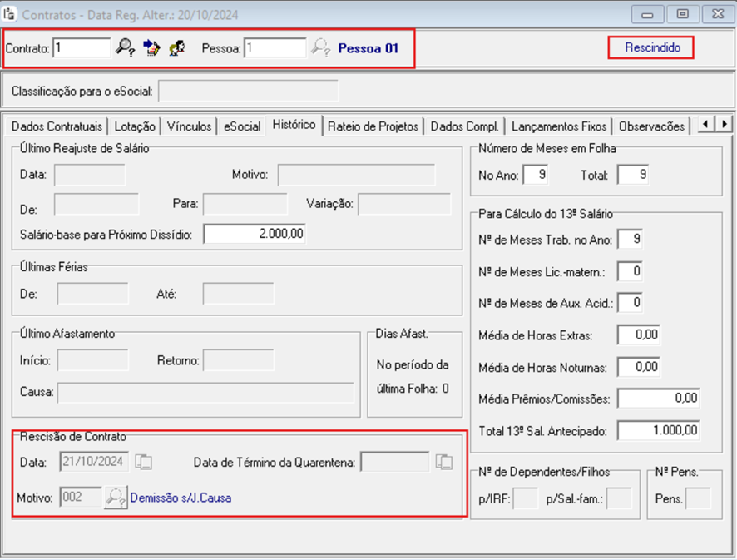Click the Demissão s/J.Causa motivo text
Image resolution: width=737 pixels, height=560 pixels.
181,498
